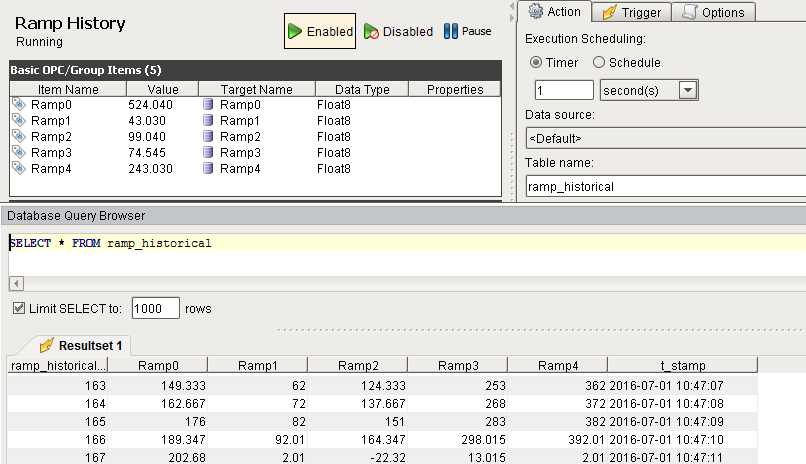Open the second(s) time unit dropdown
Image resolution: width=806 pixels, height=464 pixels.
tap(687, 90)
